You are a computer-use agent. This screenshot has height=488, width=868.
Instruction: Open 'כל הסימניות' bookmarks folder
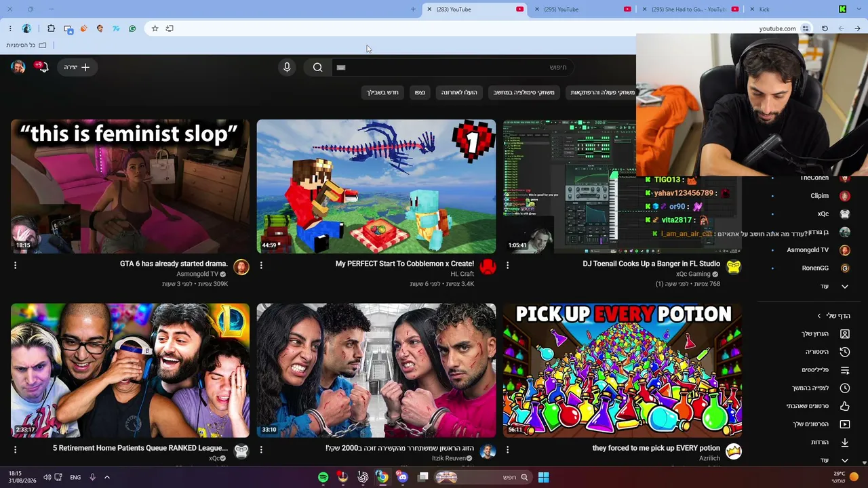(26, 45)
